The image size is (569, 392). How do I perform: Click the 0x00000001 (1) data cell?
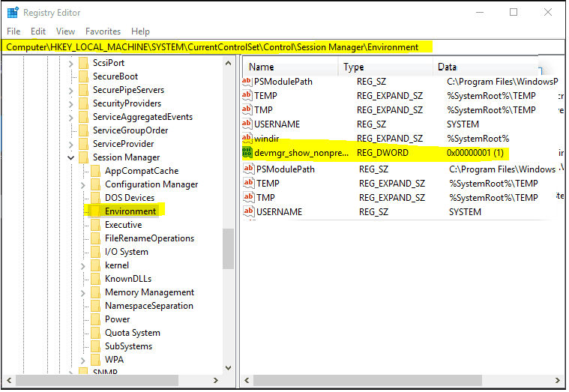(475, 153)
